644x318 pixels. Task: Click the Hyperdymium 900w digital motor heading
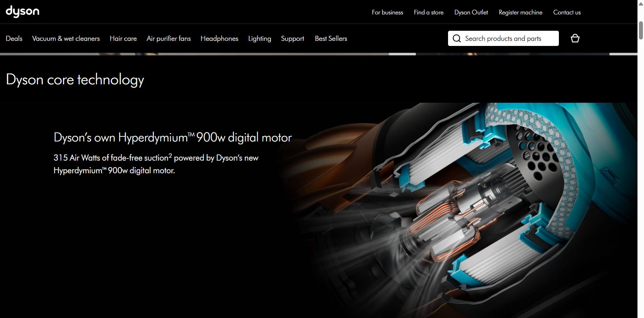[172, 137]
